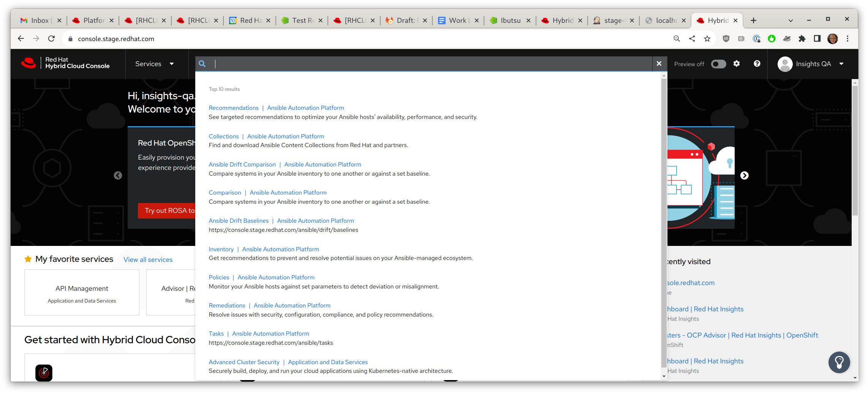Click the Try out ROSA button
This screenshot has height=393, width=868.
tap(167, 211)
